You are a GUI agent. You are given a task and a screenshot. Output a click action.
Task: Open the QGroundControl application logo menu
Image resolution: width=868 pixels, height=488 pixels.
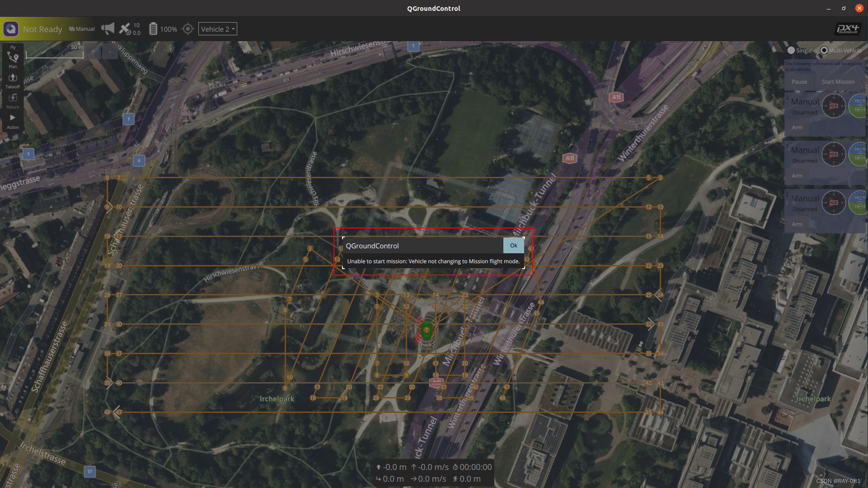pos(11,29)
